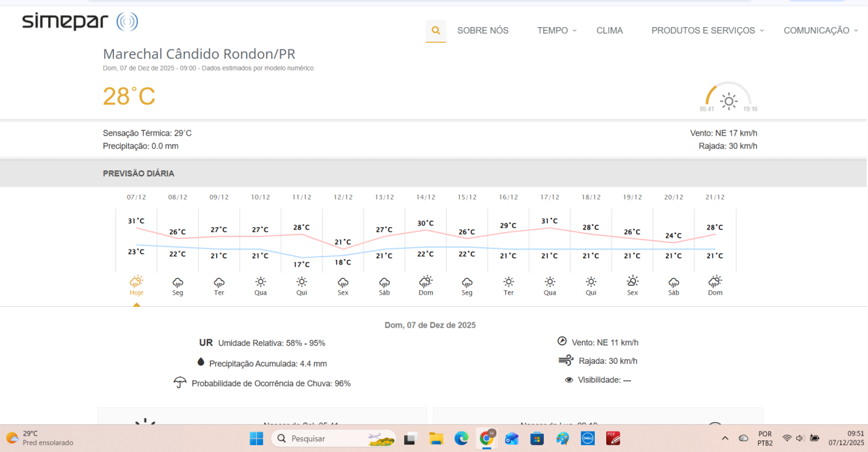This screenshot has width=868, height=452.
Task: Show hidden system tray icons
Action: (x=725, y=438)
